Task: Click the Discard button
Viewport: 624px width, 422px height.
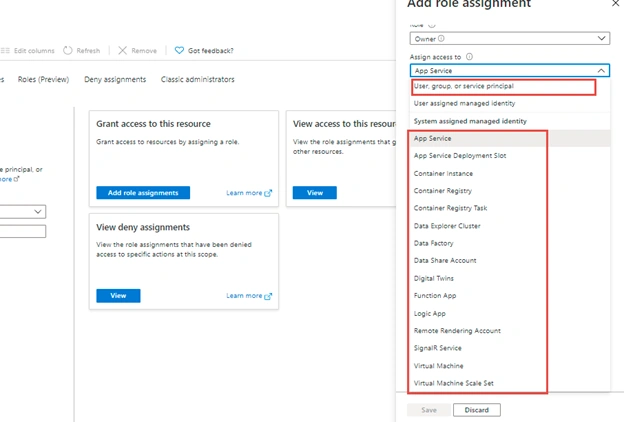Action: tap(477, 410)
